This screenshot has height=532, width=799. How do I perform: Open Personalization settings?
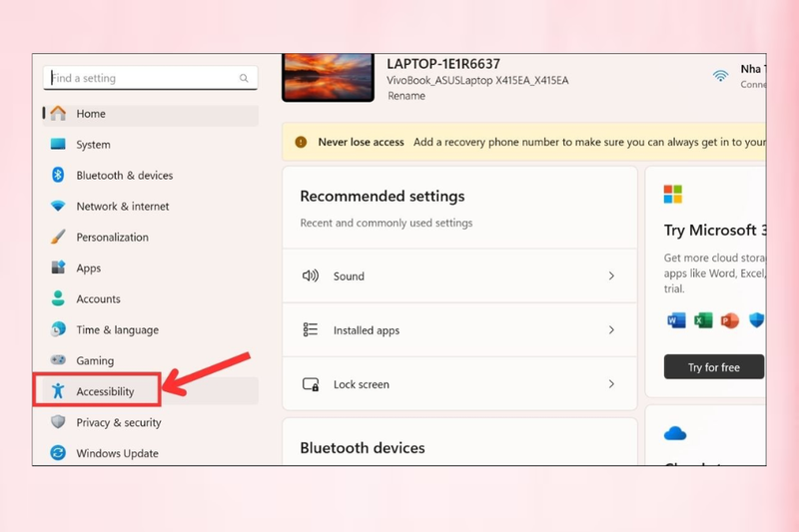click(x=151, y=237)
